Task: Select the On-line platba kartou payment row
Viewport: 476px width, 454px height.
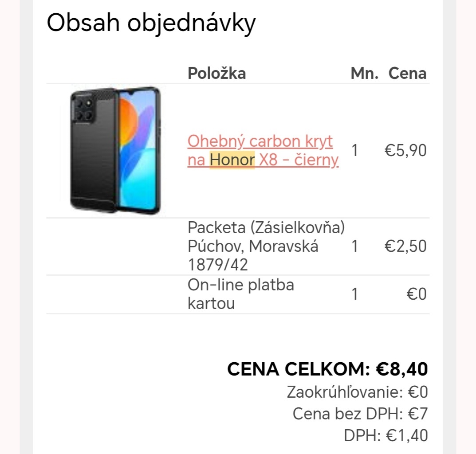Action: (241, 294)
